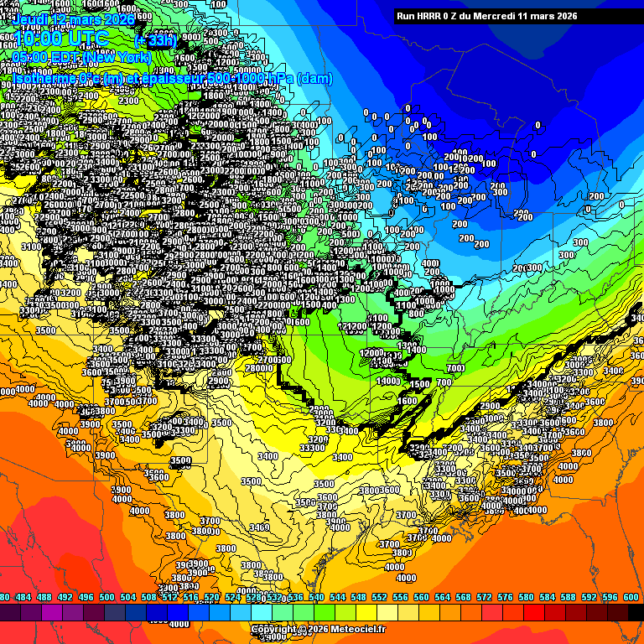Click the 480 value on the color scale
Image resolution: width=644 pixels, height=644 pixels.
tap(4, 597)
